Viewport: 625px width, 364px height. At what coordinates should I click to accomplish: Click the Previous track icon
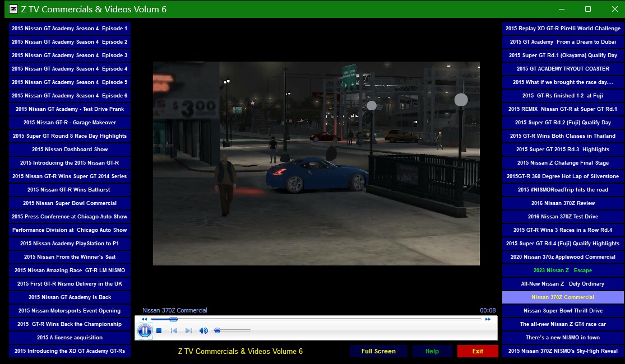click(174, 331)
